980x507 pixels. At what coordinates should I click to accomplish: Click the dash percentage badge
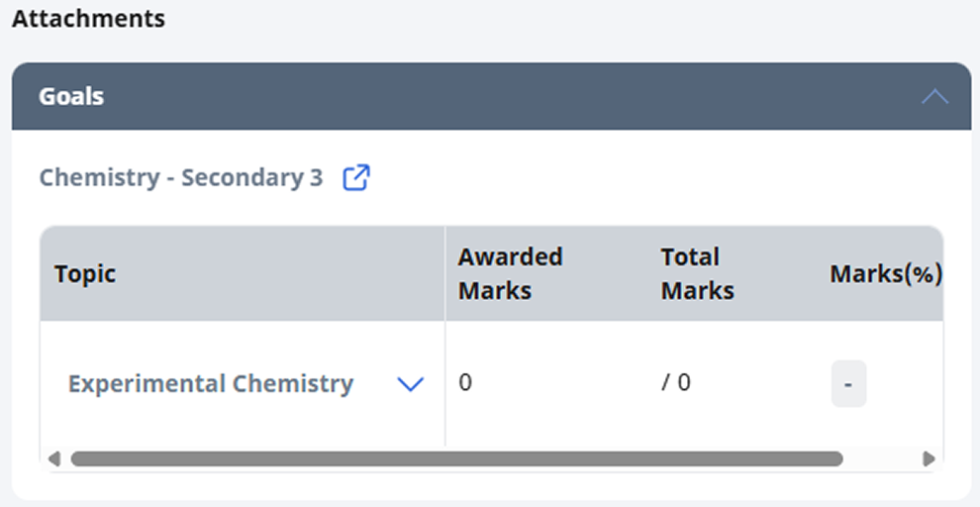pyautogui.click(x=848, y=384)
